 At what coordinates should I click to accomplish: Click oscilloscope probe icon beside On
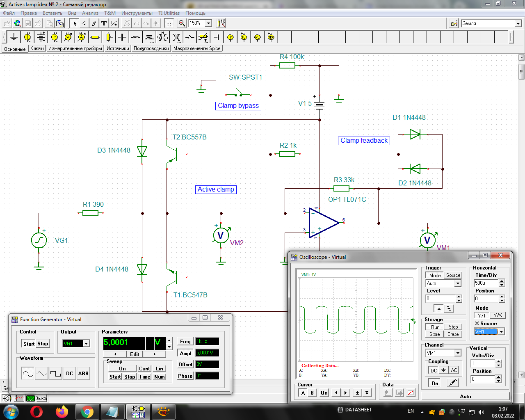(452, 383)
